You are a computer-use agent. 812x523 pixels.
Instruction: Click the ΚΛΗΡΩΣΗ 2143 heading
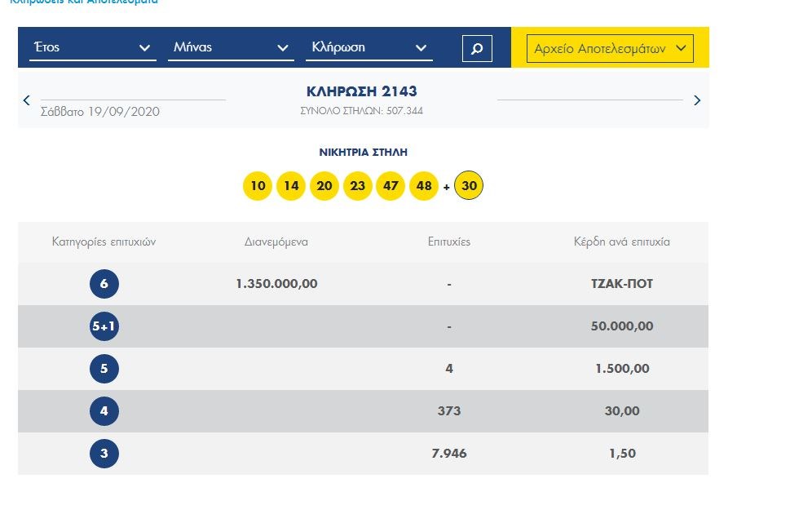pyautogui.click(x=361, y=91)
